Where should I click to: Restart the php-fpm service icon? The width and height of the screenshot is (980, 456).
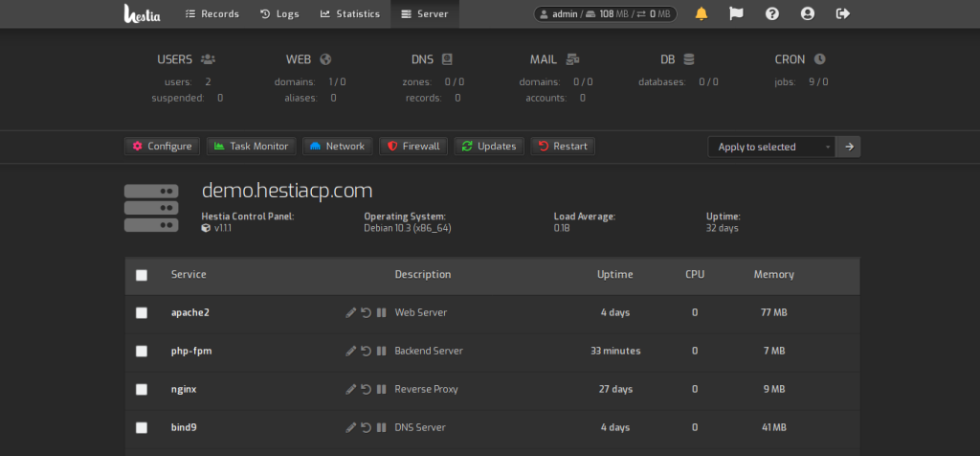click(367, 351)
